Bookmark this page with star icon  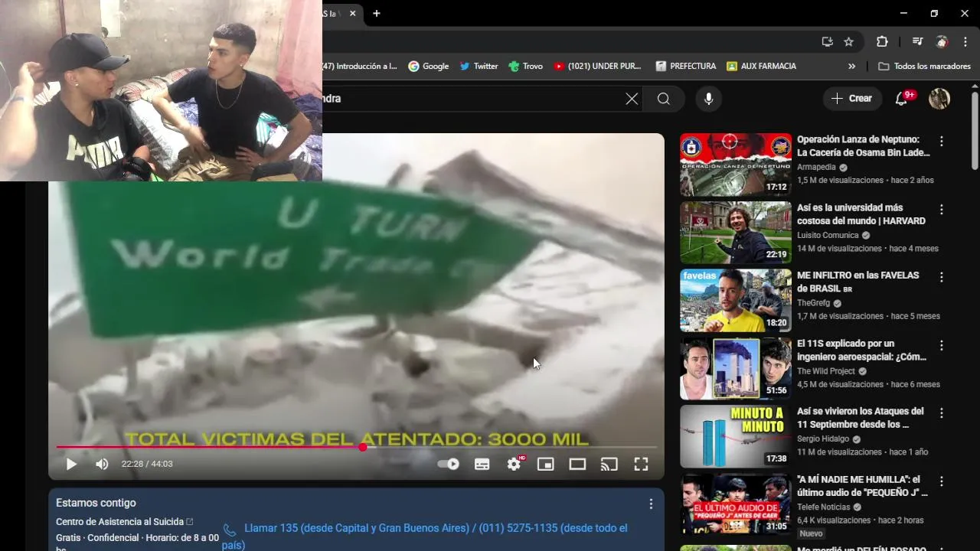(x=848, y=42)
